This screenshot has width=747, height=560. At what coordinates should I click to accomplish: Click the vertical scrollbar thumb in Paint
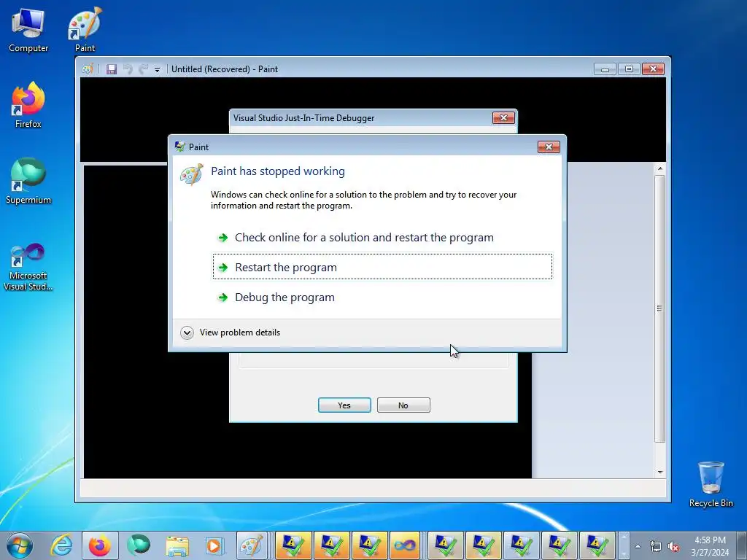pyautogui.click(x=659, y=308)
